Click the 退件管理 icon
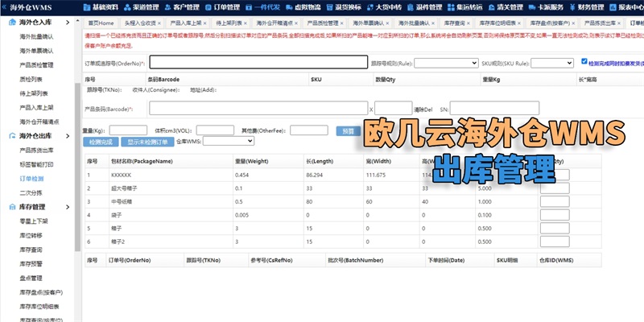 tap(411, 7)
